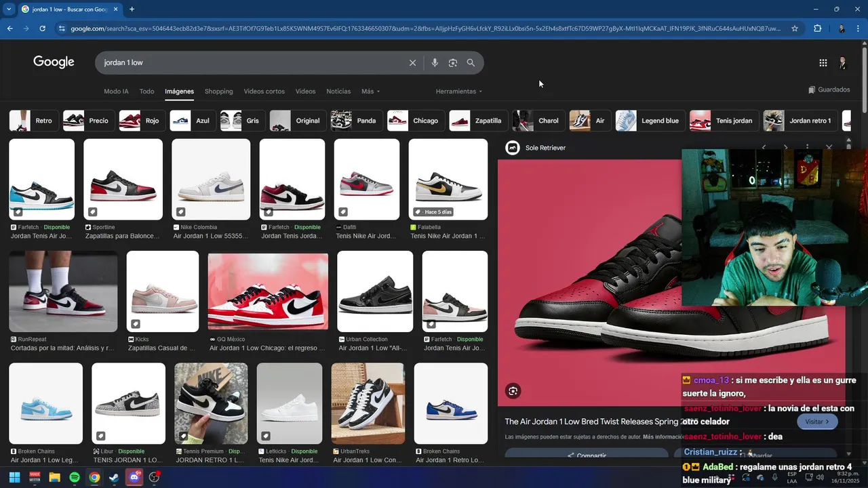Switch to the 'Modo IA' tab

(116, 91)
